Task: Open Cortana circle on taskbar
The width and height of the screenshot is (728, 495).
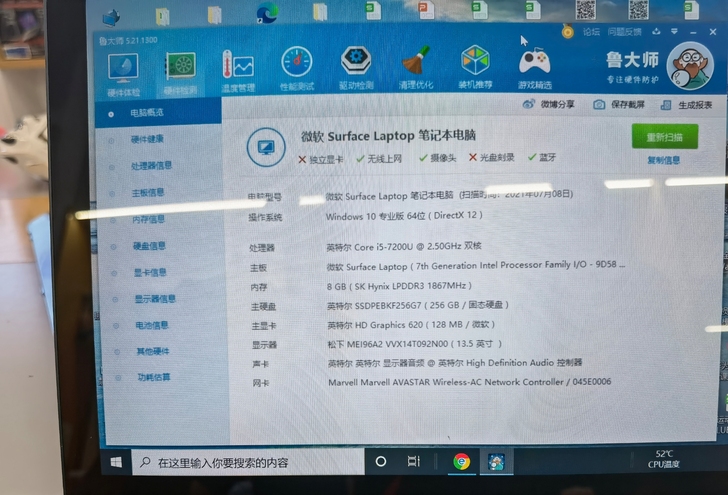Action: [381, 462]
